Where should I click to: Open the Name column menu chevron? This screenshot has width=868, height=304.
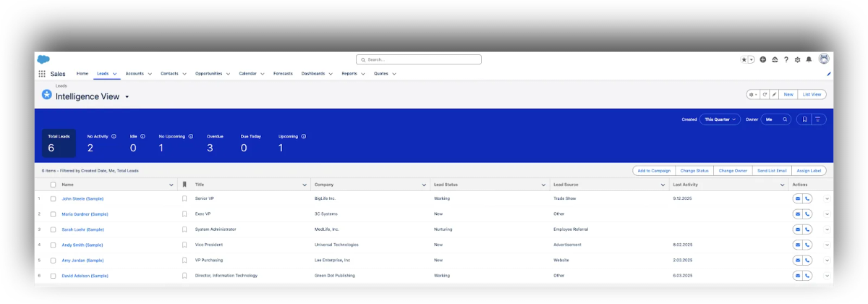(x=171, y=185)
